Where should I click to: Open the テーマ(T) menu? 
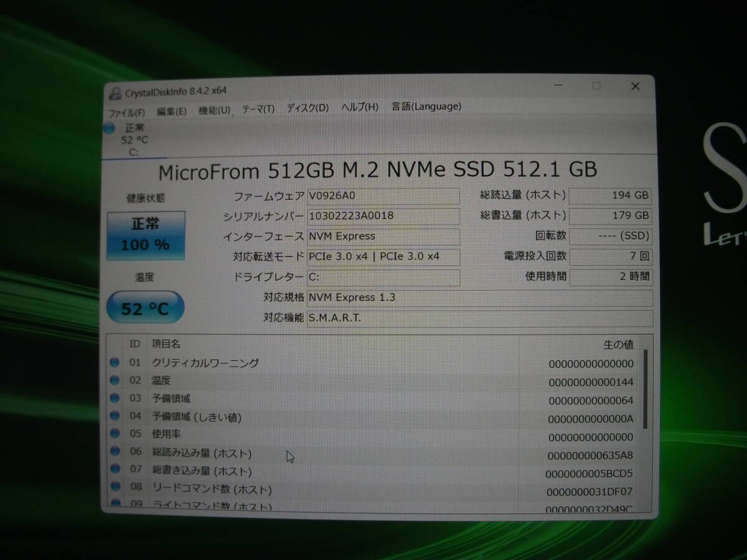[x=258, y=109]
